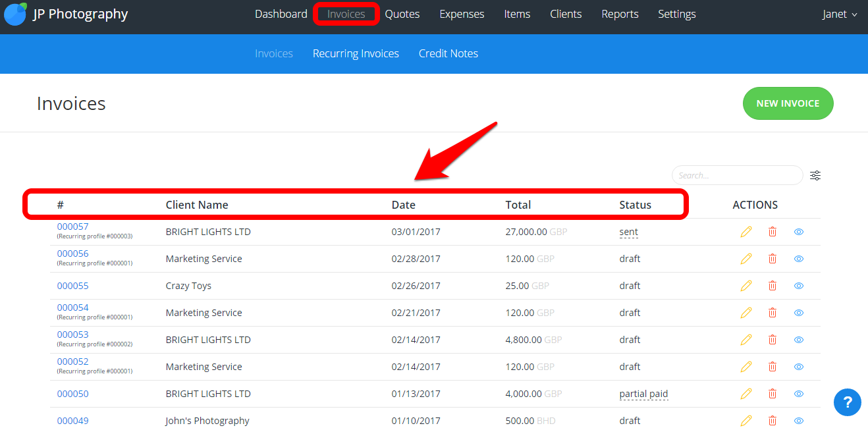The image size is (868, 428).
Task: View invoice 000053 with eye icon
Action: click(799, 340)
